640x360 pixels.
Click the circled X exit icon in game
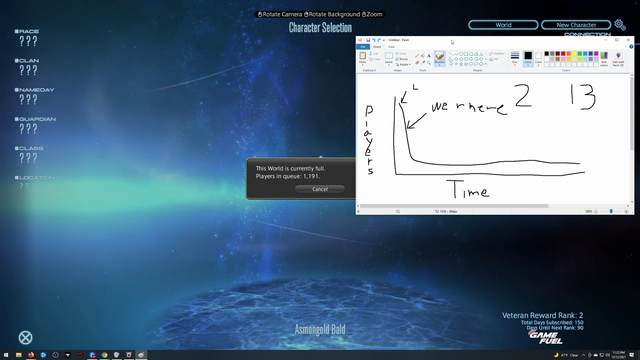click(x=25, y=338)
